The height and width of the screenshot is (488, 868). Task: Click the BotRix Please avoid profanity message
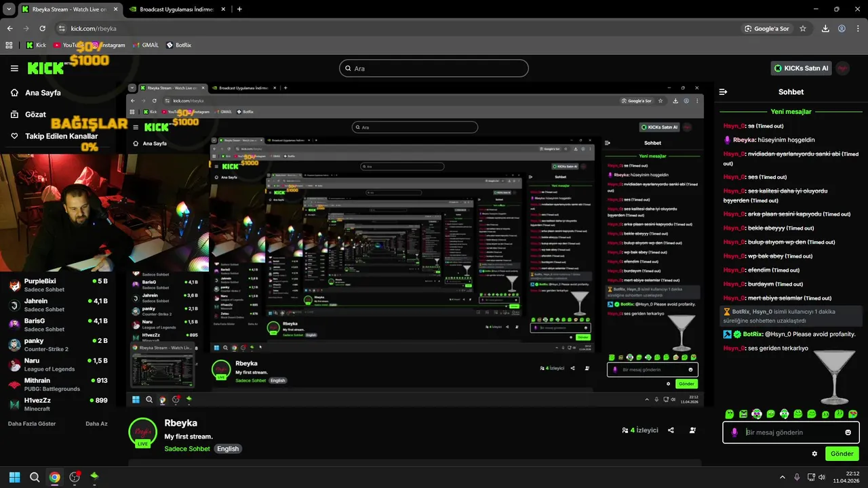791,334
